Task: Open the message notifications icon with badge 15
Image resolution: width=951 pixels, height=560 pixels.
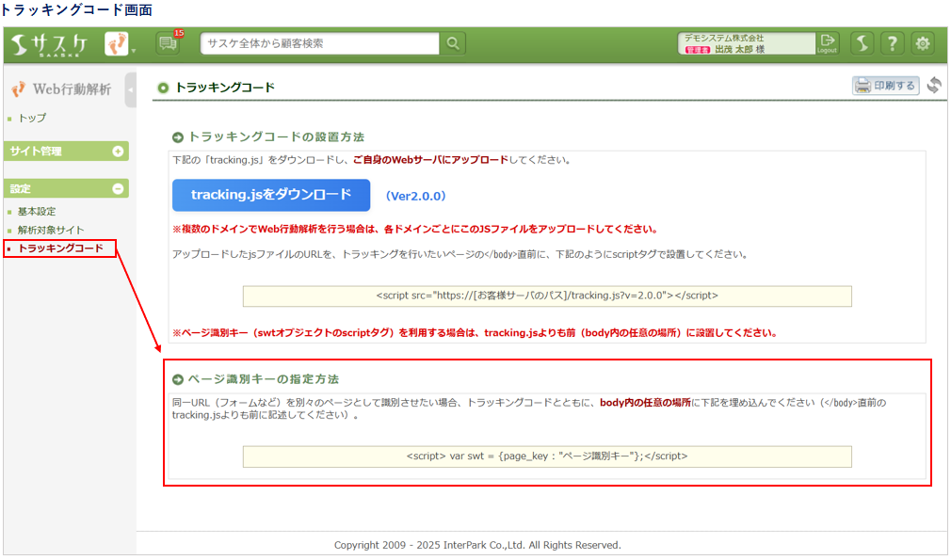Action: coord(168,43)
